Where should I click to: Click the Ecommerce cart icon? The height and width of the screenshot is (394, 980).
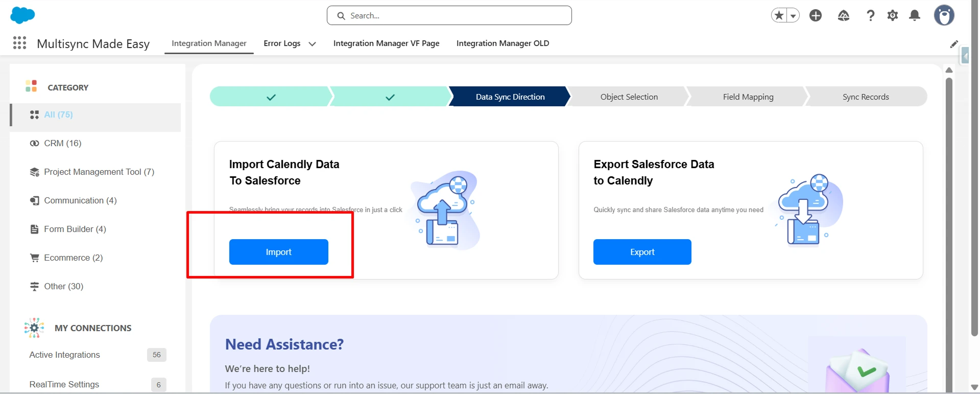point(34,258)
